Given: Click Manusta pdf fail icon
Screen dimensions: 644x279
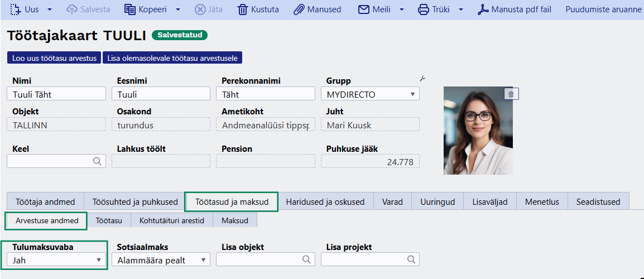Looking at the screenshot, I should 482,9.
